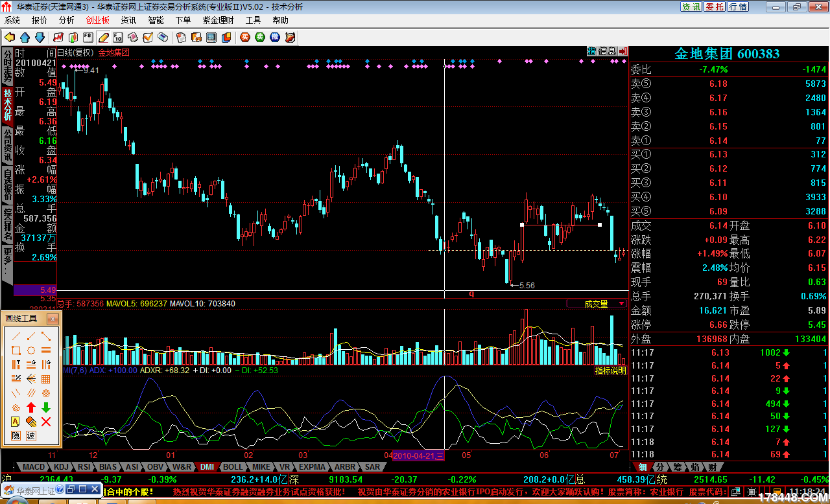Select the 财 tab at bottom right
Screen dimensions: 830x504
coord(711,466)
